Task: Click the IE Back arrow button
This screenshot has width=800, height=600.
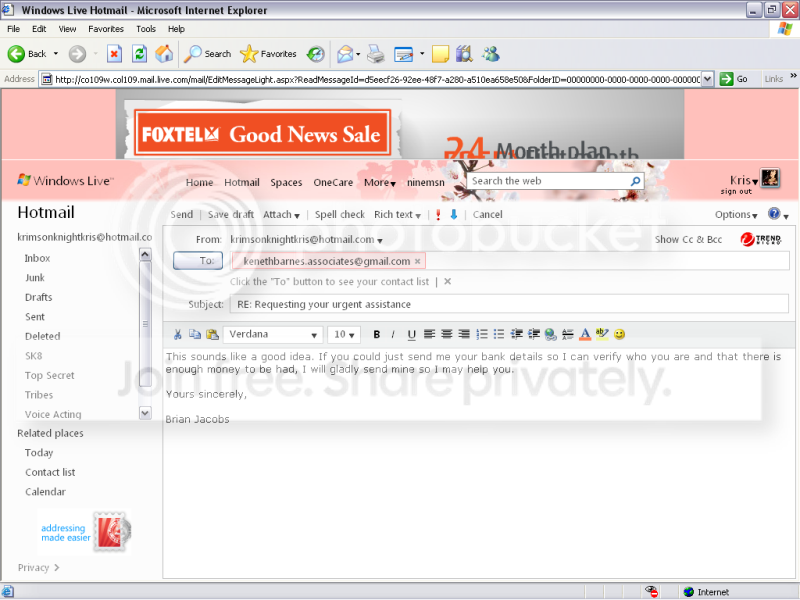Action: [x=27, y=54]
